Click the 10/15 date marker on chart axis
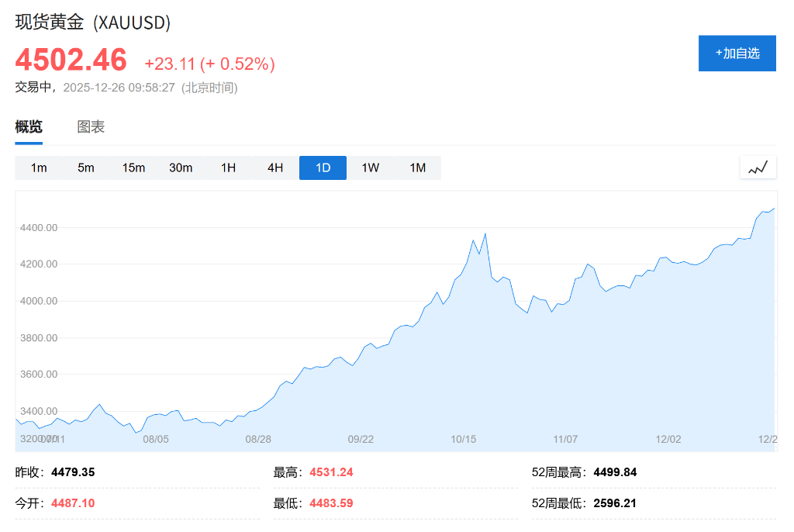Screen dimensions: 794x532 click(464, 439)
